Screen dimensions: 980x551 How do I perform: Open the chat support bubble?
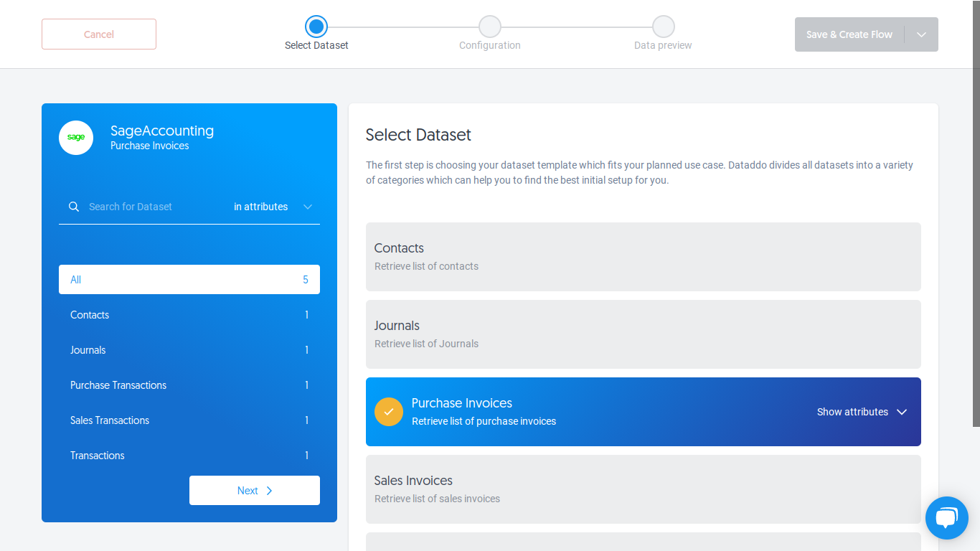point(947,518)
